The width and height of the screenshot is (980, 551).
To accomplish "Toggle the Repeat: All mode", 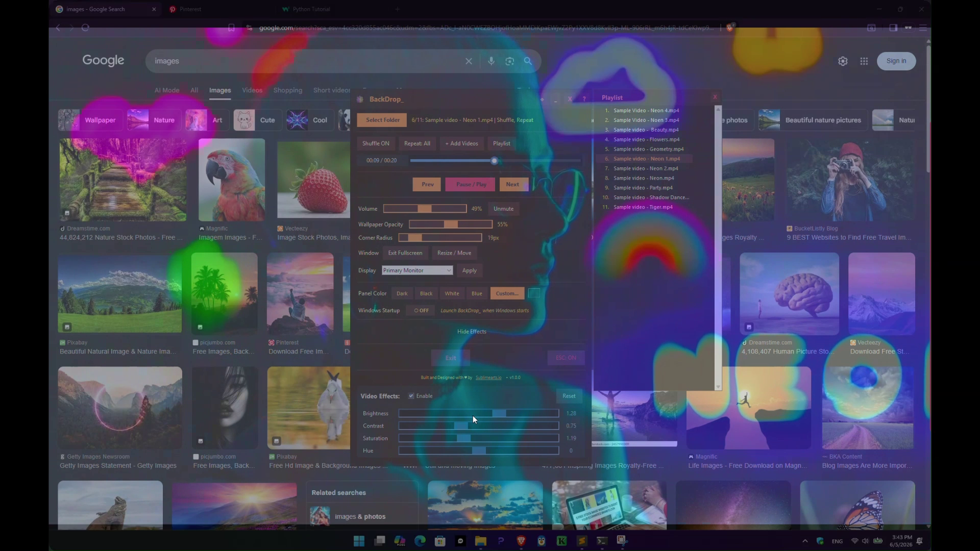I will (417, 143).
